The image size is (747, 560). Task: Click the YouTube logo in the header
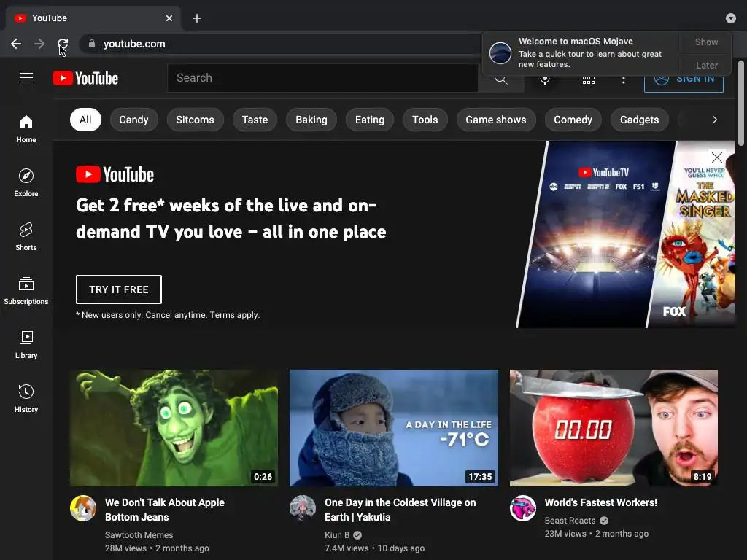(85, 78)
